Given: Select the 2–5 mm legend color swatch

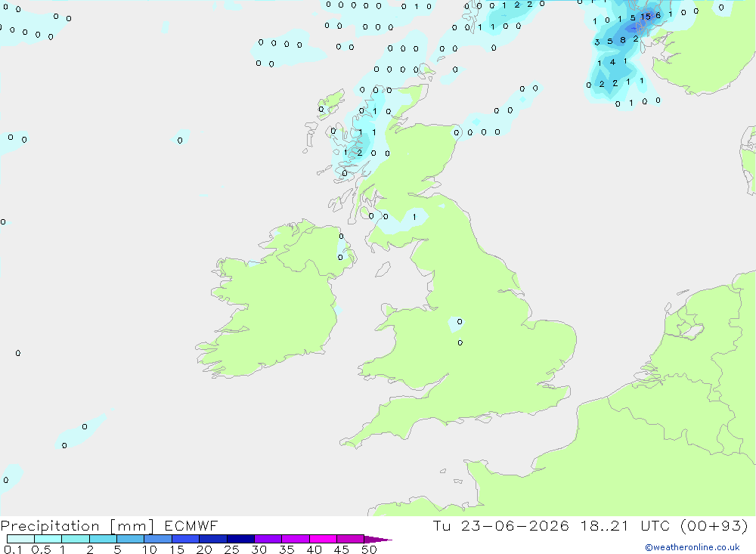Looking at the screenshot, I should pos(103,539).
